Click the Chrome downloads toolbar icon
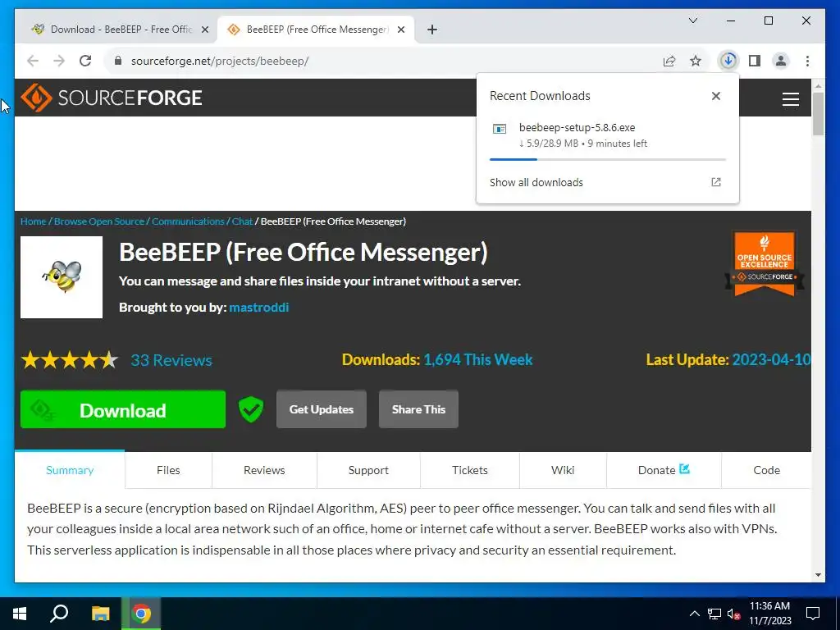 [728, 61]
